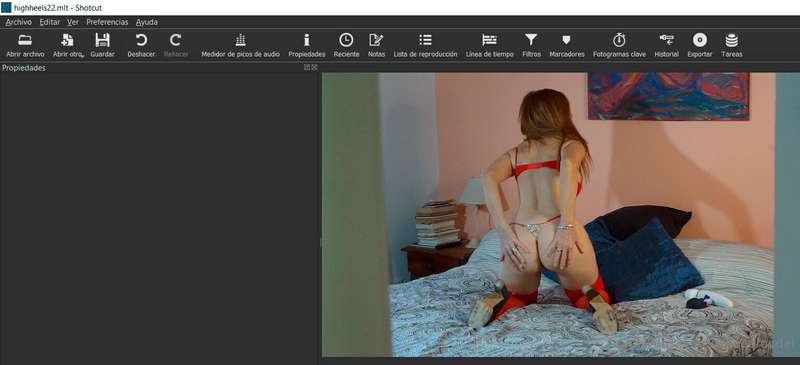The height and width of the screenshot is (365, 800).
Task: Open the Ver menu
Action: click(73, 22)
